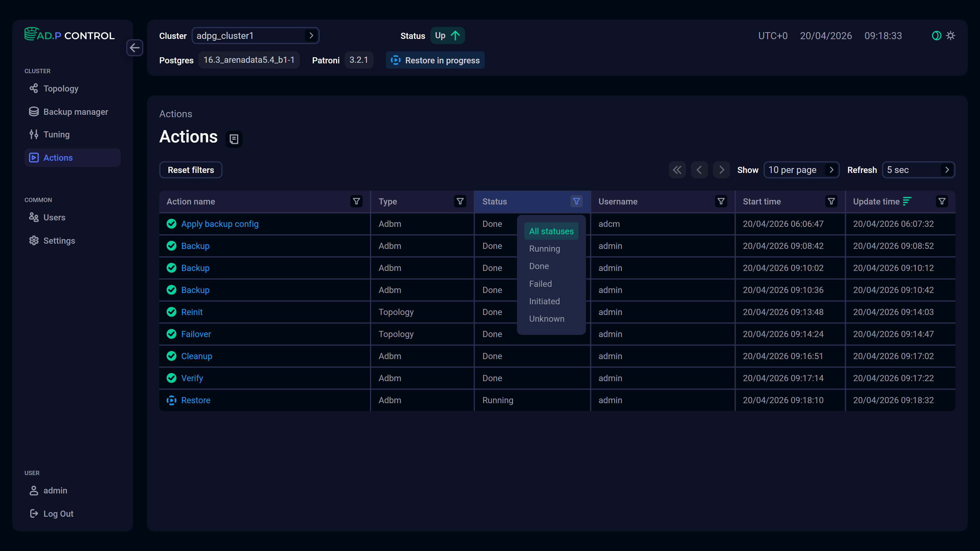Screen dimensions: 980x551
Task: Click the Update time filter icon
Action: (942, 201)
